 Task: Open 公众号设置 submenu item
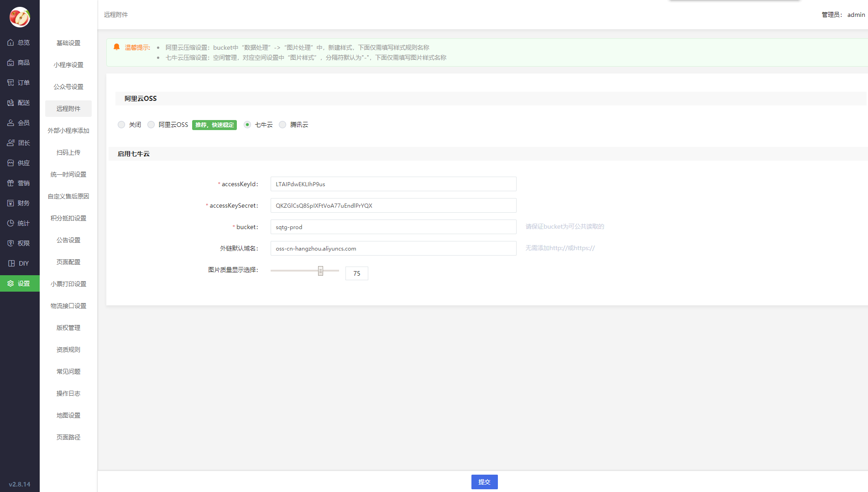click(x=68, y=87)
